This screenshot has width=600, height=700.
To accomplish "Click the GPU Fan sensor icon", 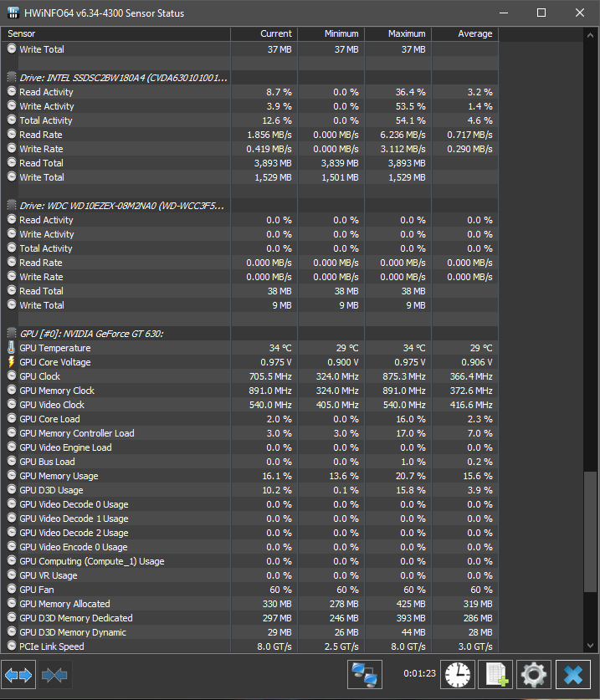I will coord(12,589).
